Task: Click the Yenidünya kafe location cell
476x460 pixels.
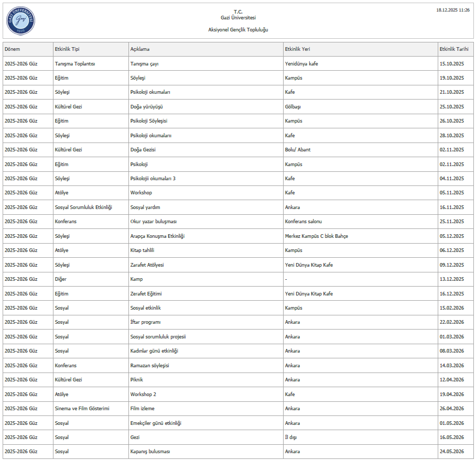Action: click(301, 64)
